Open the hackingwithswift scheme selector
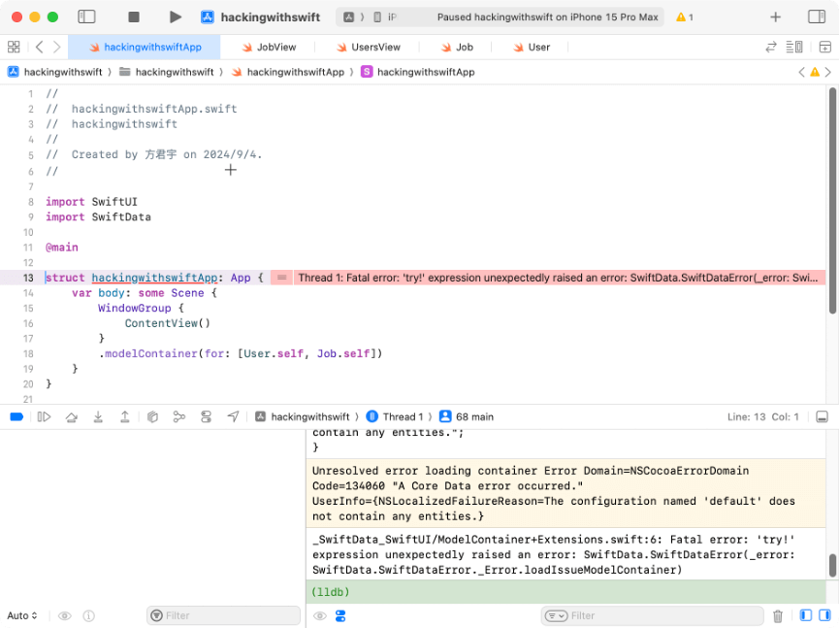 pyautogui.click(x=260, y=17)
